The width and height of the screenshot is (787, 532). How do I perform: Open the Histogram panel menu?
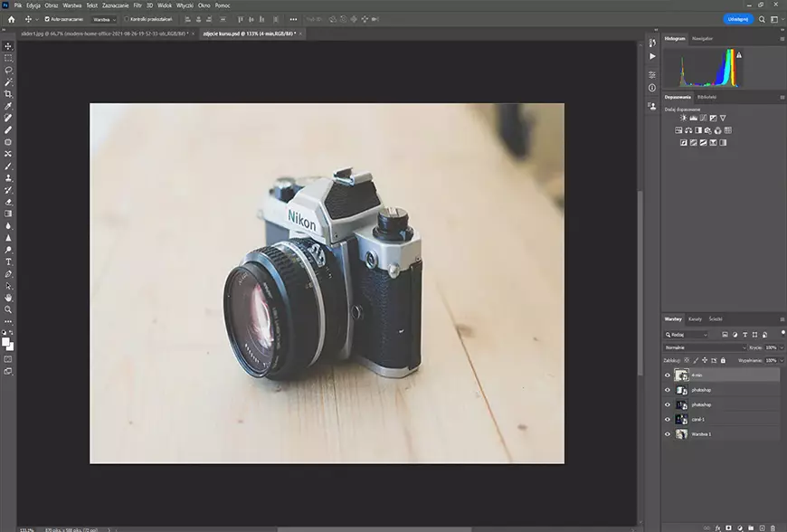click(782, 39)
